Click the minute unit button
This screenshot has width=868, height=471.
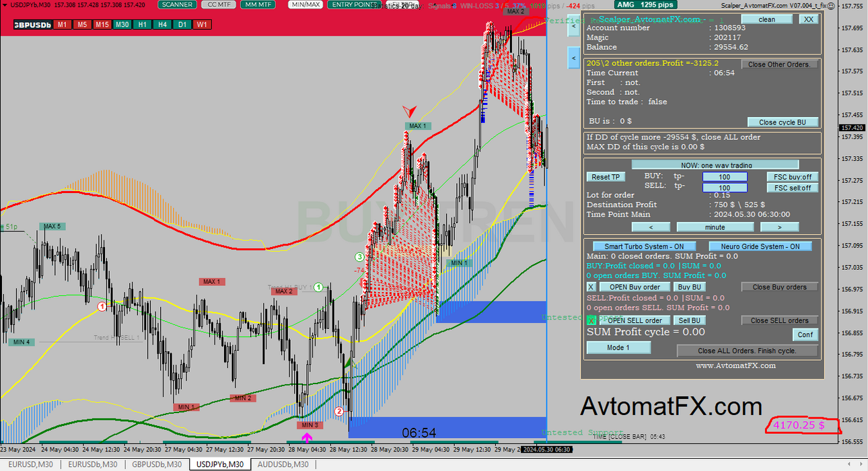pos(715,227)
